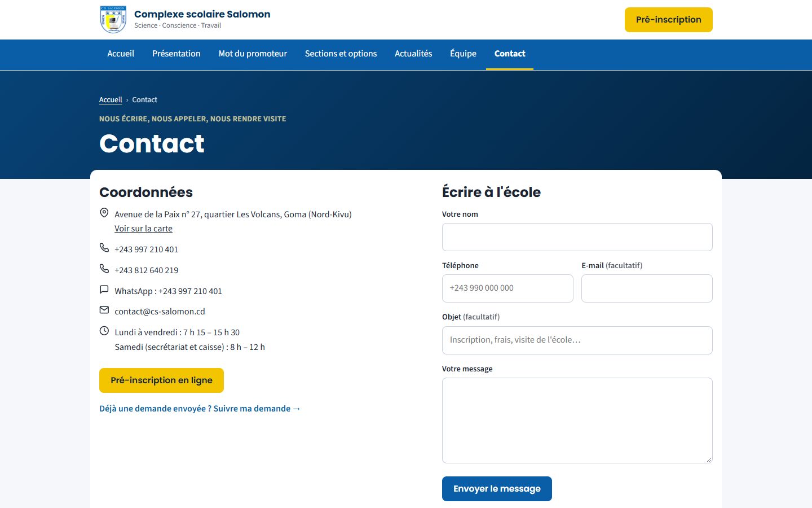Click the clock opening hours icon

tap(104, 331)
